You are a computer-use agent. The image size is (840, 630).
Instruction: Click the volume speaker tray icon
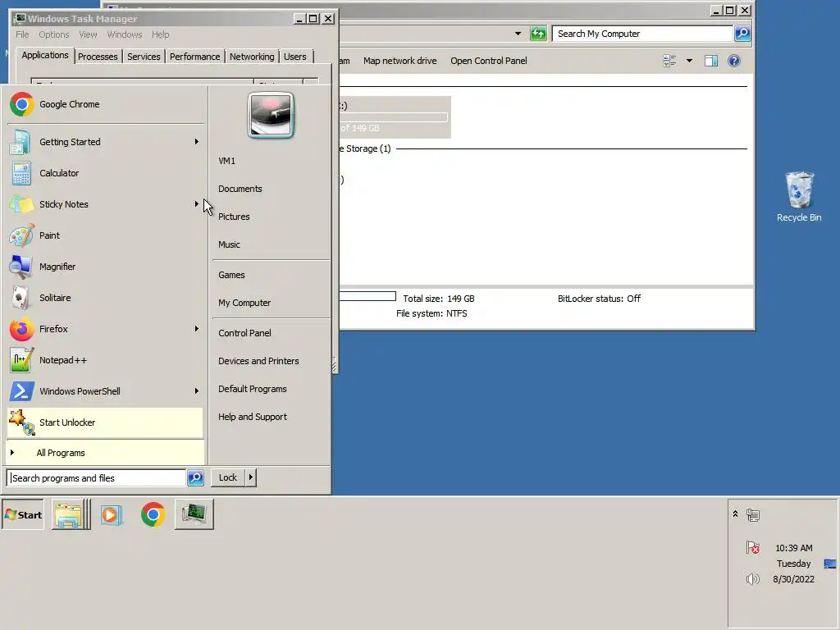click(753, 578)
